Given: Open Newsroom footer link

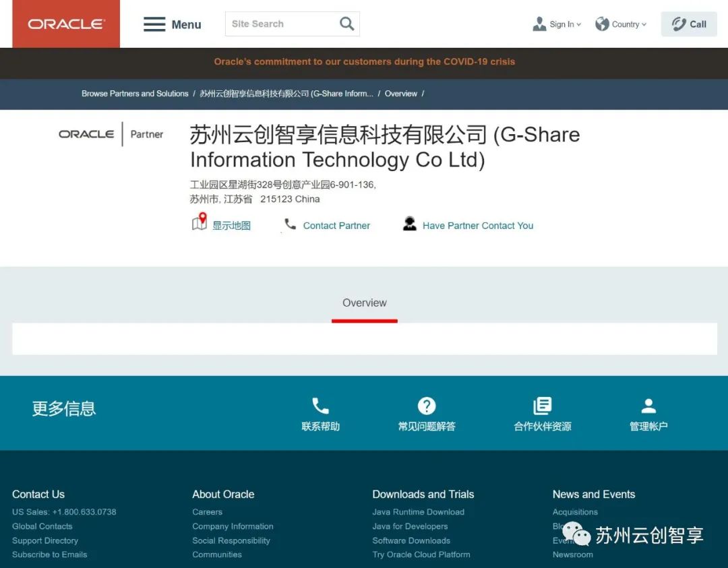Looking at the screenshot, I should click(x=572, y=555).
